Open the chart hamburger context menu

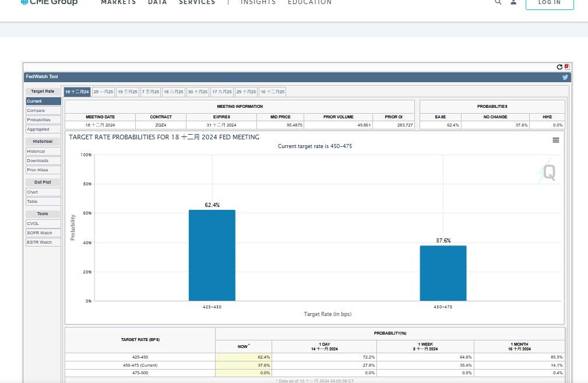(x=555, y=140)
